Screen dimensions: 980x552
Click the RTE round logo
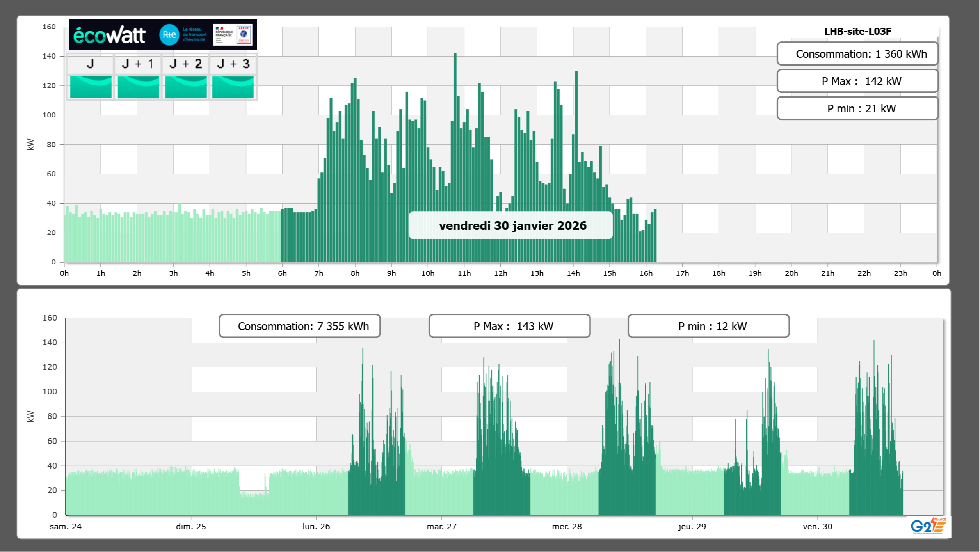tap(169, 35)
